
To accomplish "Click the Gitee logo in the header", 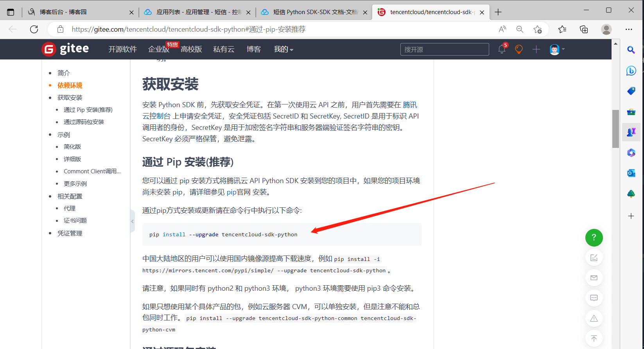I will point(65,49).
